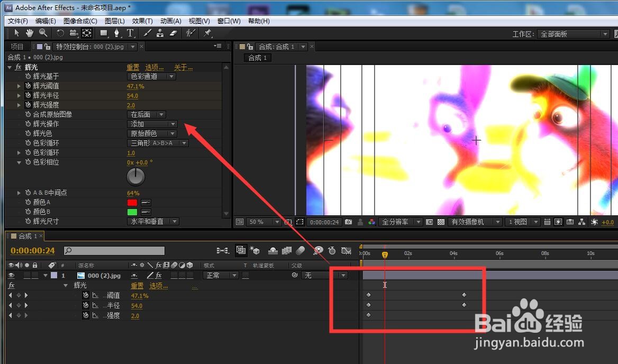Image resolution: width=618 pixels, height=364 pixels.
Task: Toggle fx switch on 000 (2).jpg layer
Action: [158, 275]
